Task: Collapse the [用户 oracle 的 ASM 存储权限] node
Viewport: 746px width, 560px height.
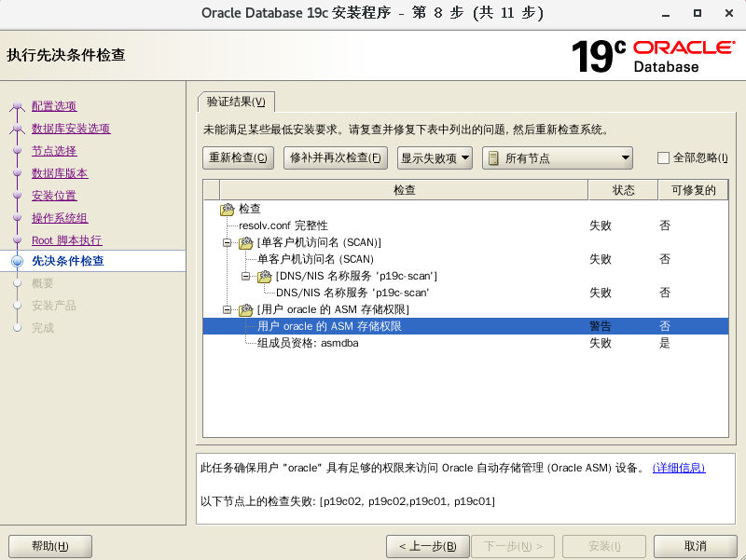Action: (228, 310)
